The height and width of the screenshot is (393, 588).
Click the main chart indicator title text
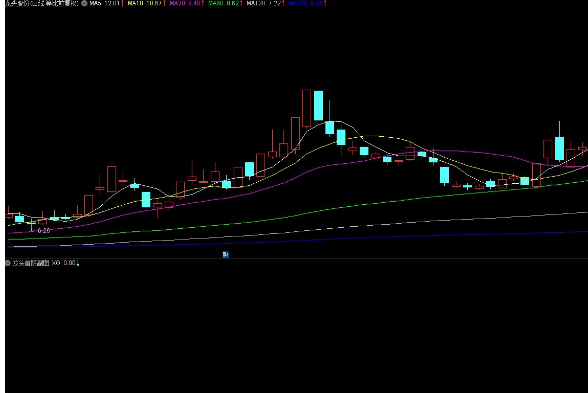point(42,3)
